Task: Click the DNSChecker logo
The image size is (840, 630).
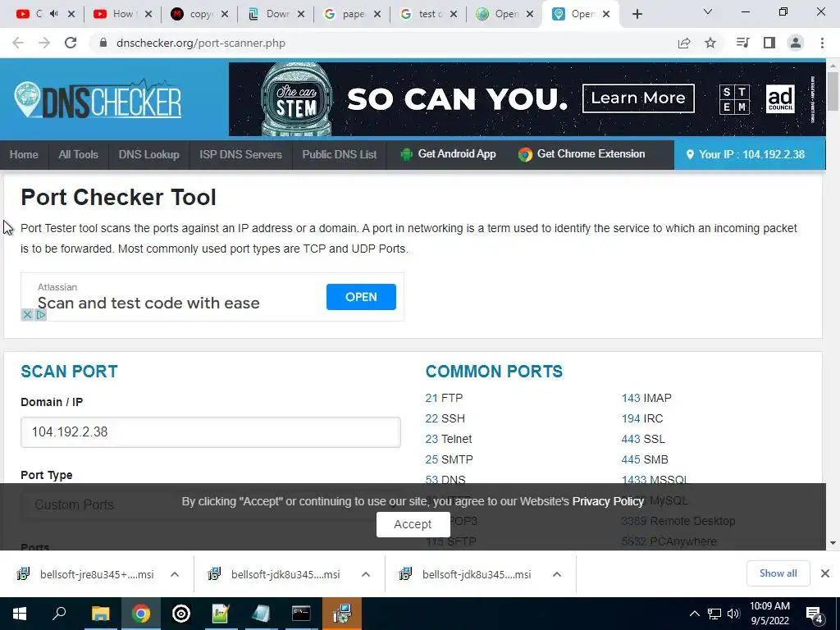Action: [98, 99]
